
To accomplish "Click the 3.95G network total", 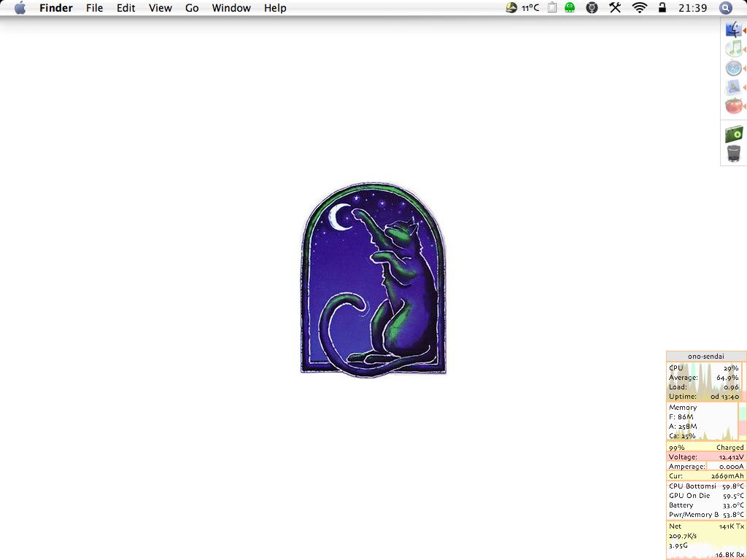I will (678, 545).
